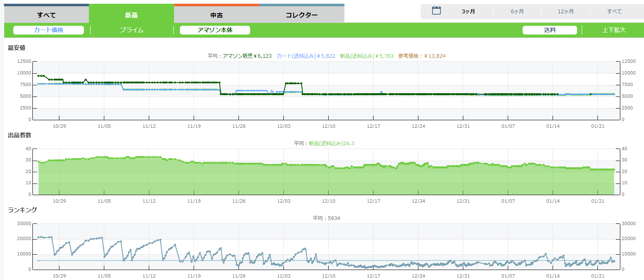644x280 pixels.
Task: Click 上下拡大 to expand chart vertically
Action: (614, 30)
